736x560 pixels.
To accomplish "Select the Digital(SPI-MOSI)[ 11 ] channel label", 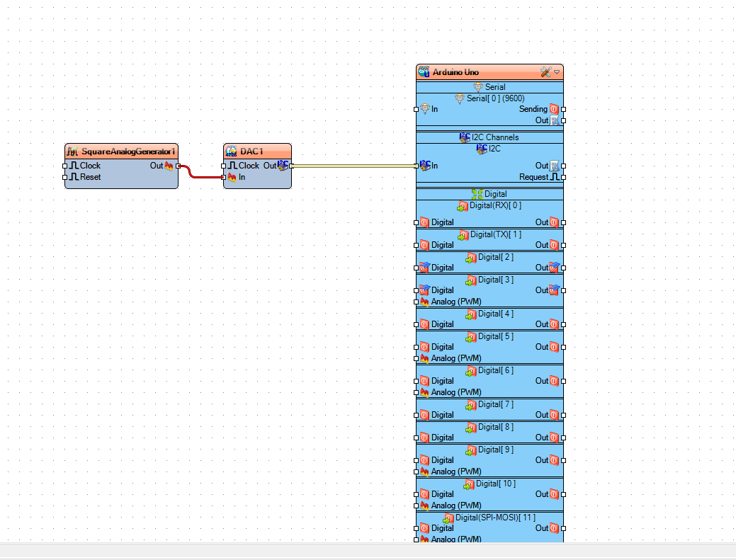I will pyautogui.click(x=495, y=518).
